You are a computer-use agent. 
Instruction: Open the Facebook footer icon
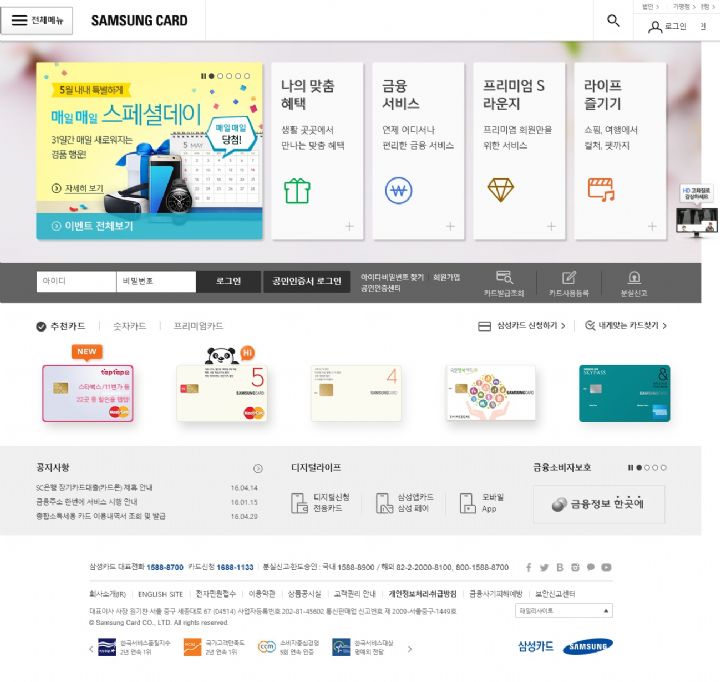click(529, 567)
